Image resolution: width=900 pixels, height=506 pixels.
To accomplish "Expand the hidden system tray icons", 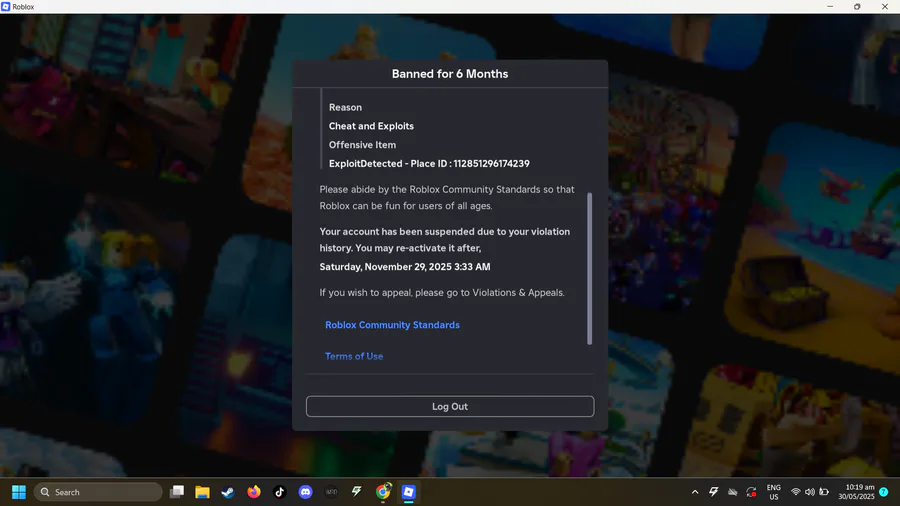I will [695, 492].
